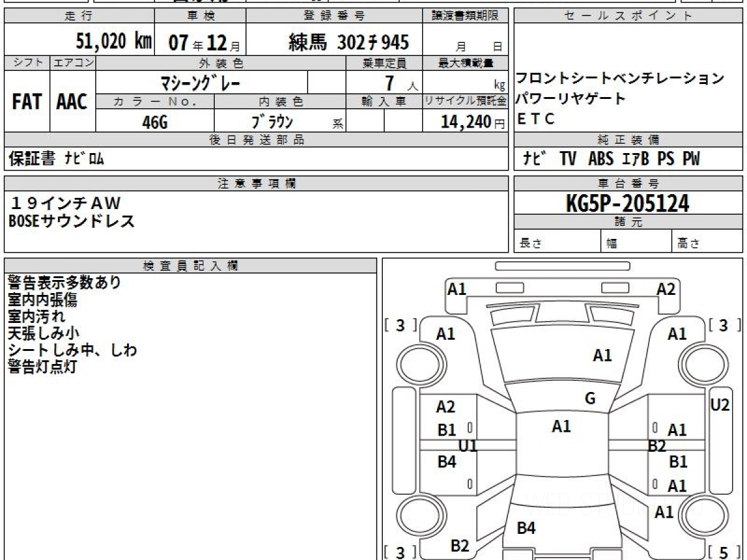Select the 検査員記入欄 header
The height and width of the screenshot is (560, 747).
pyautogui.click(x=190, y=266)
